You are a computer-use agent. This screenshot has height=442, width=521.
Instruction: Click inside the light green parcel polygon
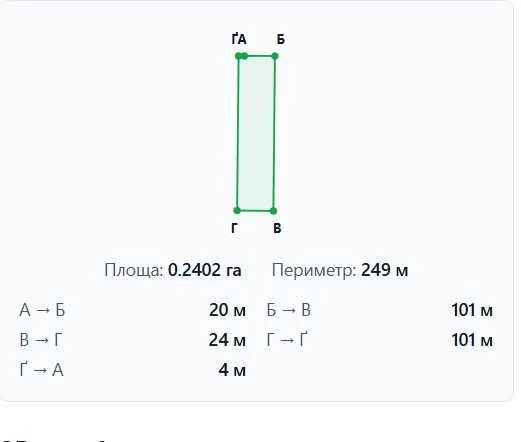click(256, 133)
